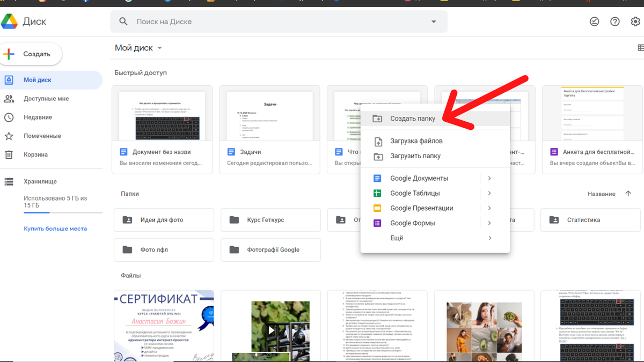This screenshot has width=644, height=362.
Task: Click the Google Drive logo icon
Action: click(x=10, y=21)
